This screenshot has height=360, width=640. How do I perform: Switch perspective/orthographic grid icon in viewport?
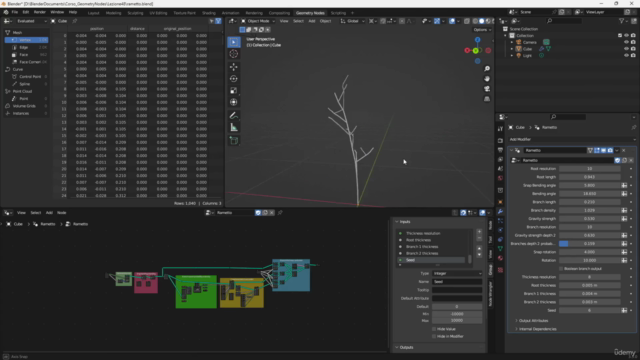tap(487, 99)
